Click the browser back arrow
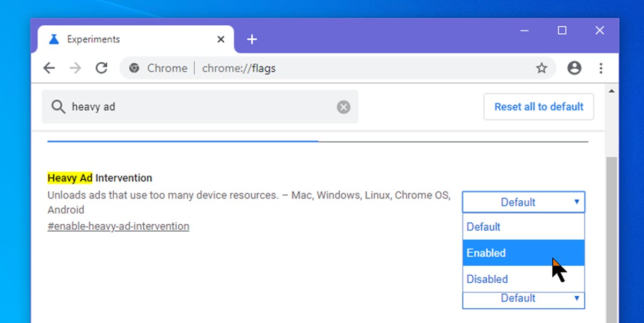Screen dimensions: 644x323 coord(49,68)
